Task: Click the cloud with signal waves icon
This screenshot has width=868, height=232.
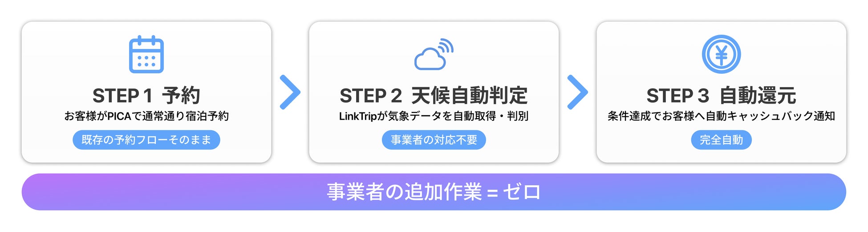Action: coord(434,54)
